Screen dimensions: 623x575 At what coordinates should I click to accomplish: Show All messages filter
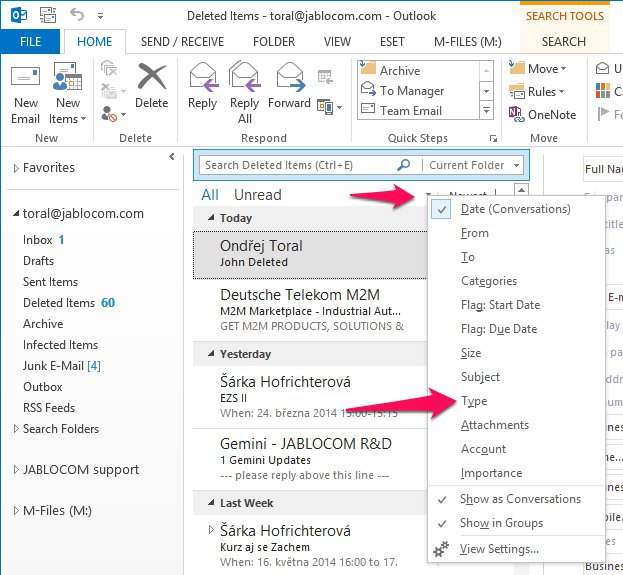(210, 195)
